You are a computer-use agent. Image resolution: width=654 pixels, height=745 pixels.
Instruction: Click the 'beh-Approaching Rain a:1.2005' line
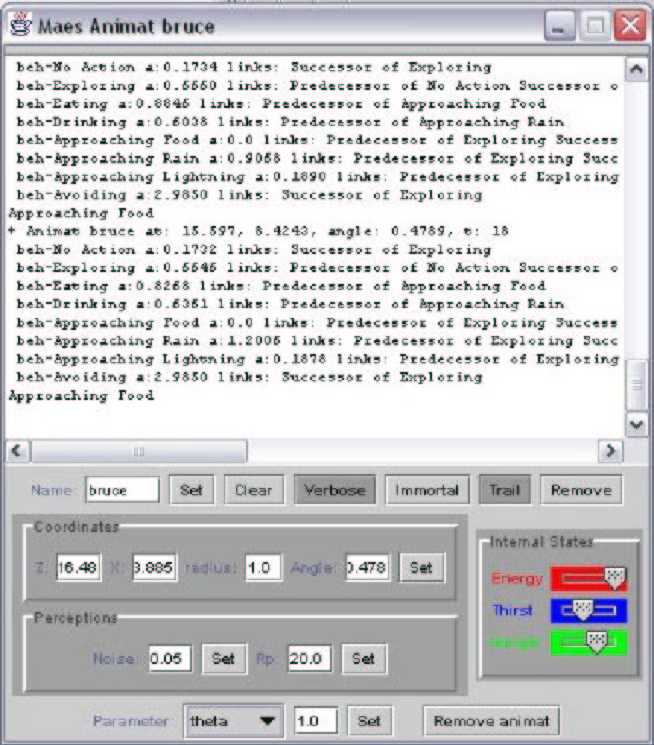point(317,341)
